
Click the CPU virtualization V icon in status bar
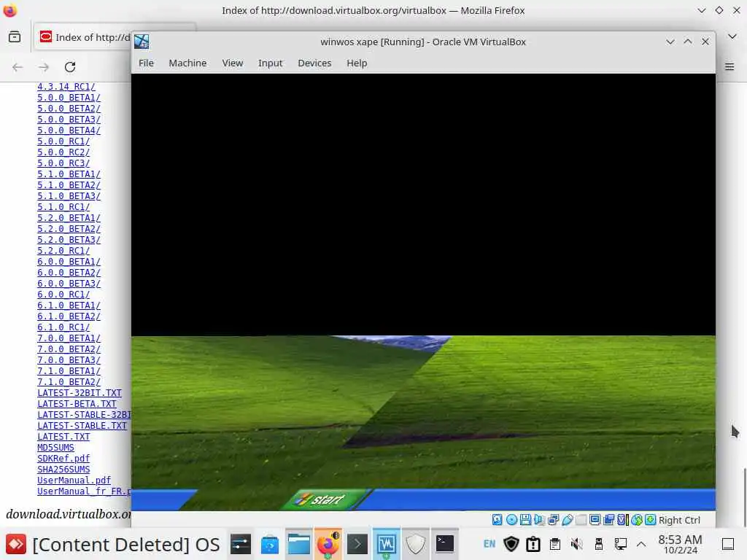click(x=622, y=520)
